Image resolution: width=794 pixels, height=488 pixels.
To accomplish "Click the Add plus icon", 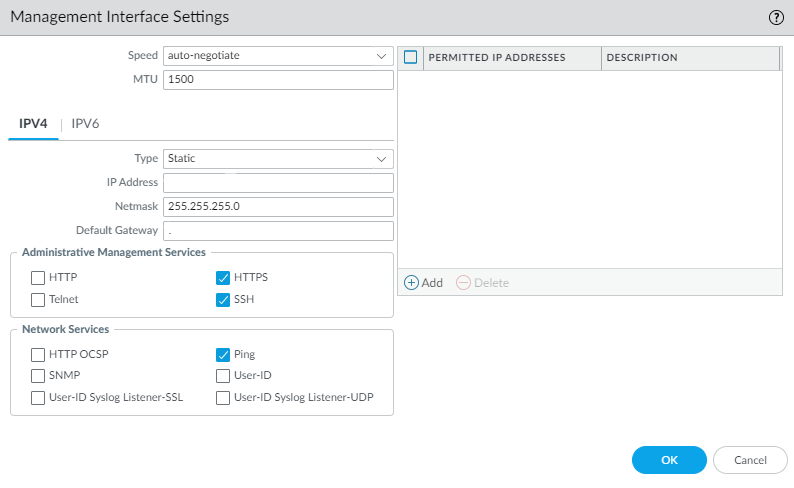I will (x=411, y=283).
